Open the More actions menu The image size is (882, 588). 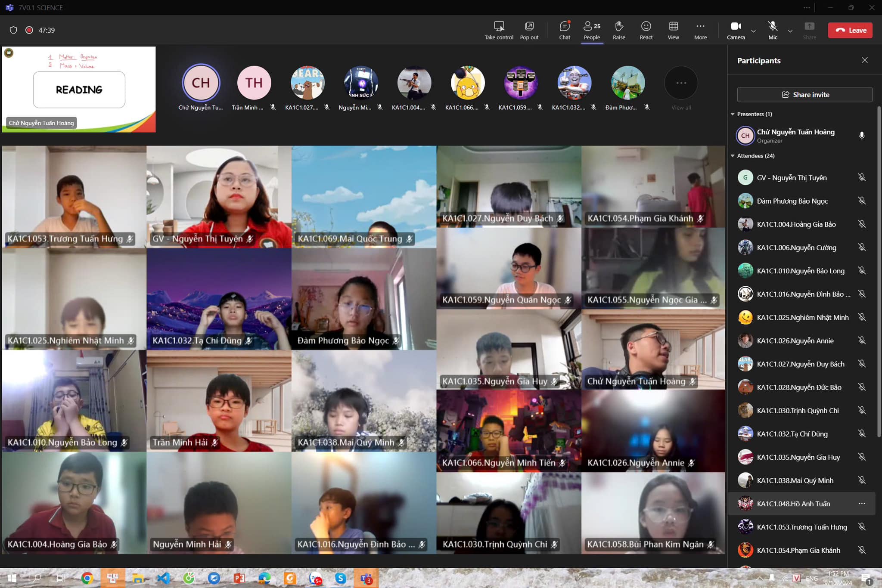(x=700, y=30)
